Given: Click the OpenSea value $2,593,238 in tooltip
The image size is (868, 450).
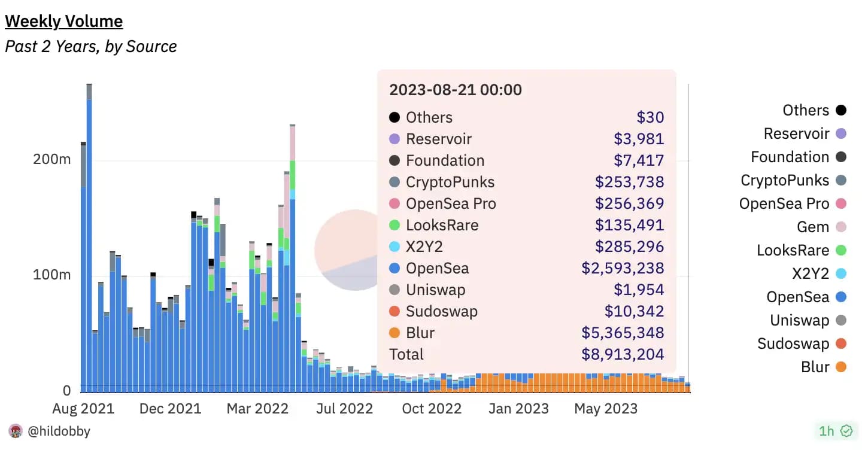Looking at the screenshot, I should [623, 268].
